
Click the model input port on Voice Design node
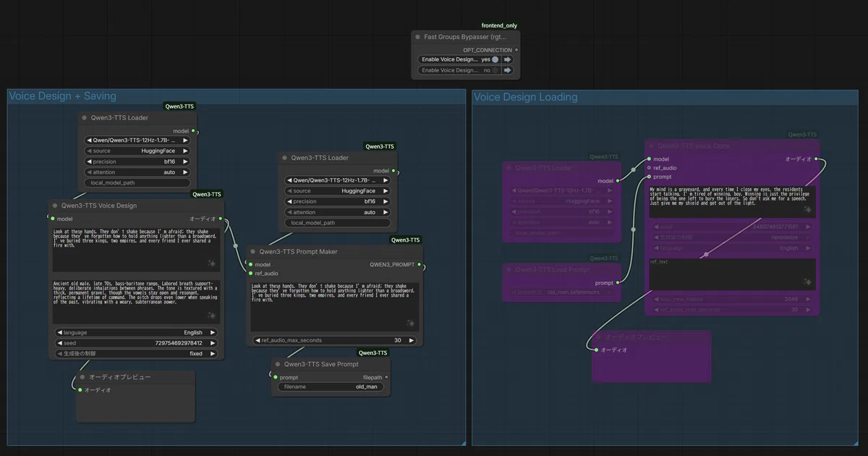coord(53,219)
